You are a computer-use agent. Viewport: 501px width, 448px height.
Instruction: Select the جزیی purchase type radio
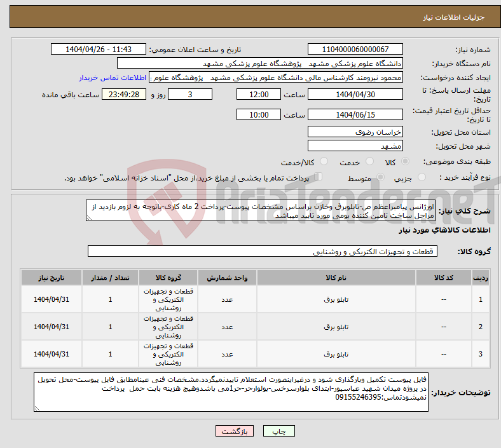pos(422,177)
